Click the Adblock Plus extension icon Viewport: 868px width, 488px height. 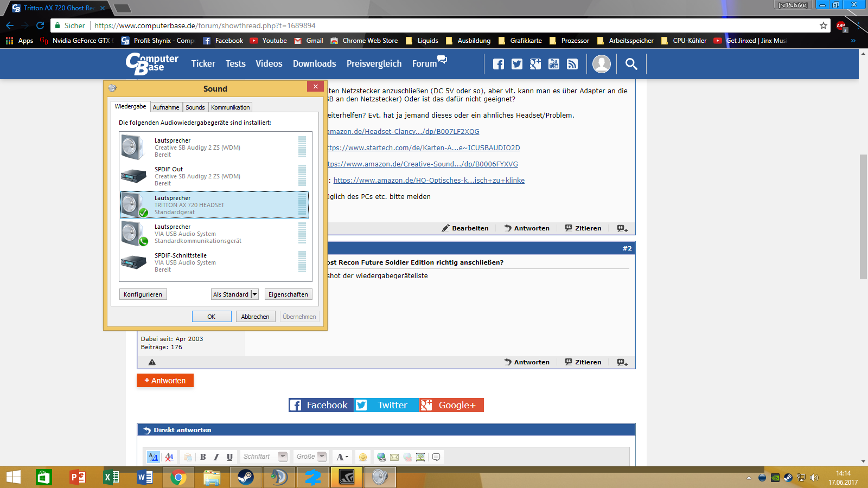841,26
